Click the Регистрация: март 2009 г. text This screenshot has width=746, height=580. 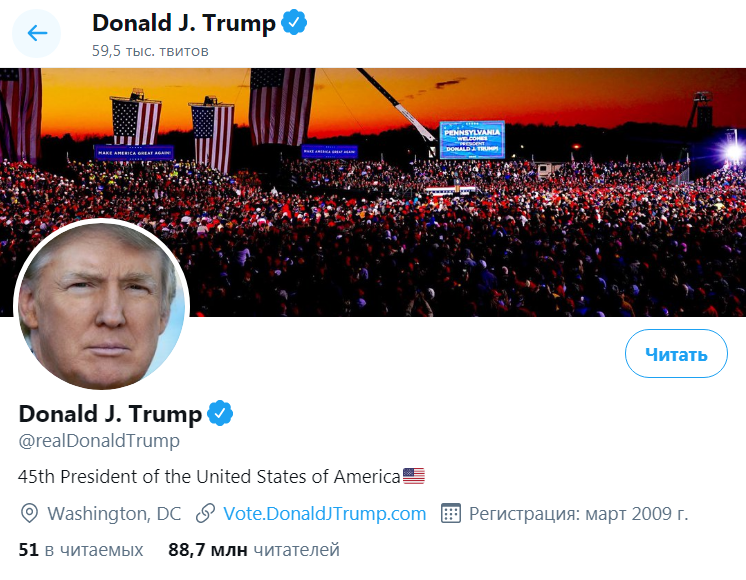coord(579,514)
